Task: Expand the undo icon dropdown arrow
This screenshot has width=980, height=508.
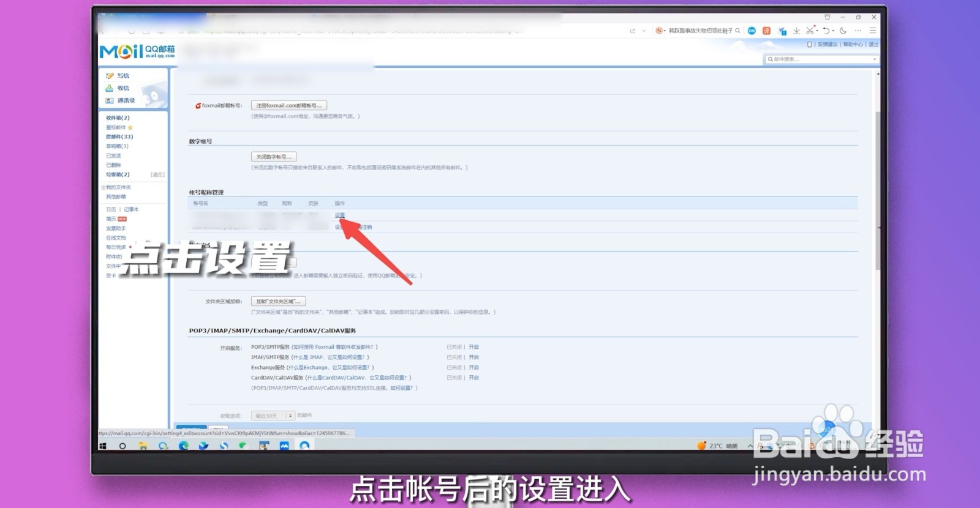Action: [x=833, y=31]
